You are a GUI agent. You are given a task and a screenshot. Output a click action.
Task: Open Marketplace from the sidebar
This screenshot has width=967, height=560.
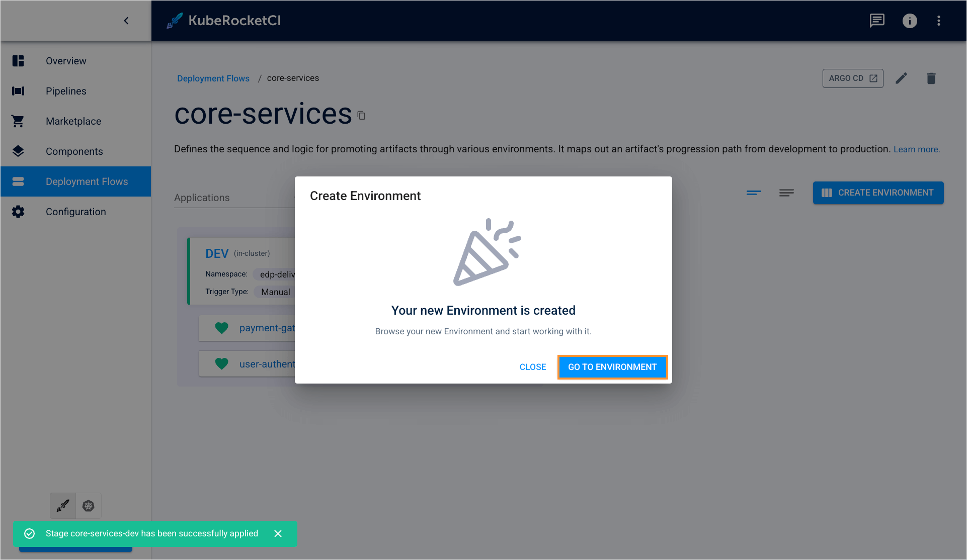click(73, 121)
